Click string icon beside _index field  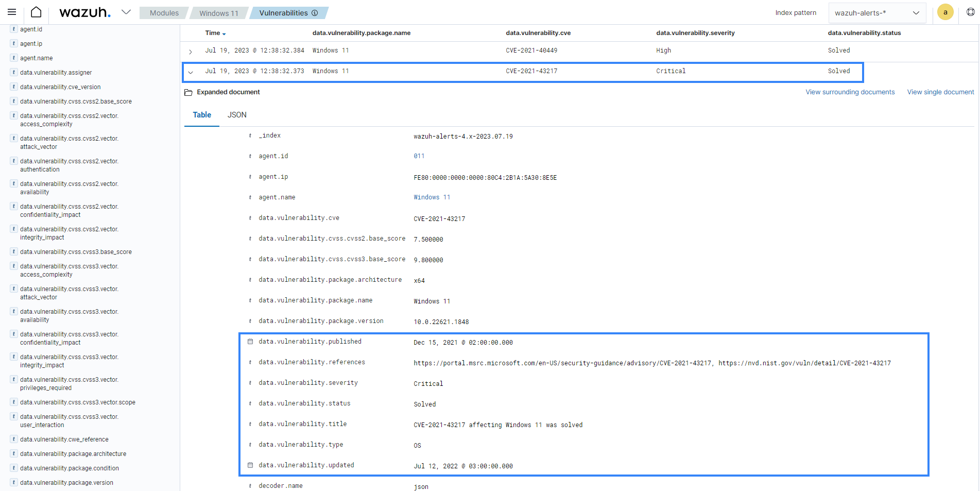250,136
